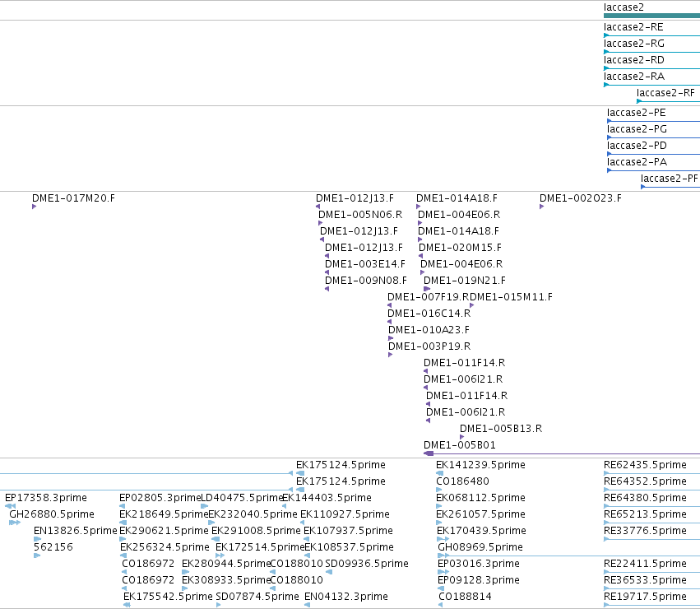Select the laccase2-RE transcript
Image resolution: width=700 pixels, height=609 pixels.
point(633,27)
